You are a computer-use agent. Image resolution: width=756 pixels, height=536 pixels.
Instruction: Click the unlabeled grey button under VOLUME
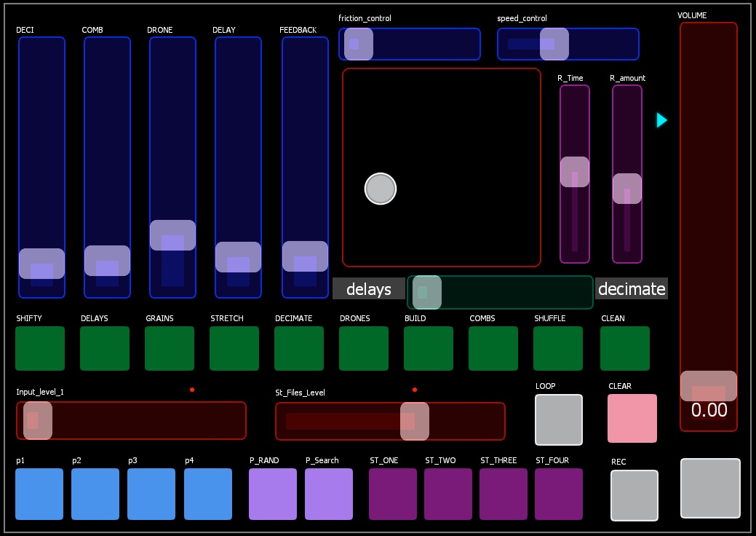[710, 488]
